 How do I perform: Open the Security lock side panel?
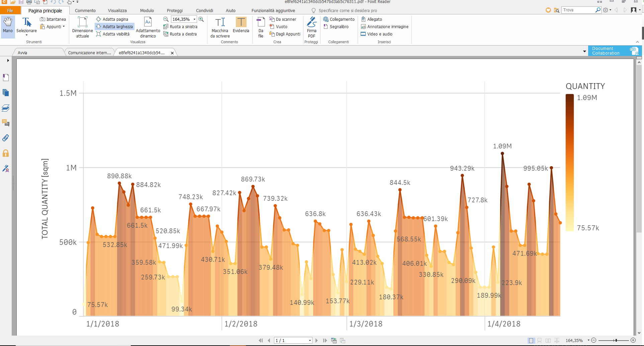6,153
